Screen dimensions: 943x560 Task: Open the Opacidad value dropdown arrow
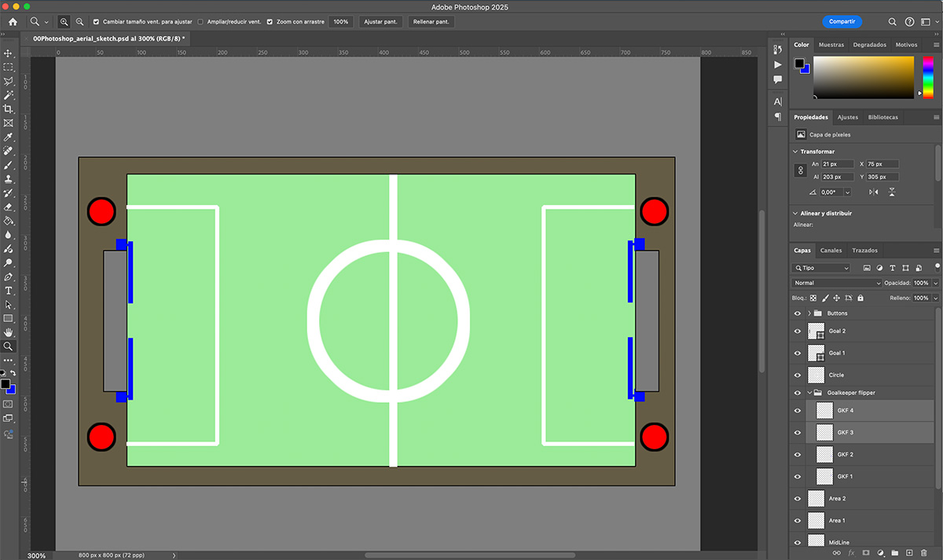tap(935, 283)
